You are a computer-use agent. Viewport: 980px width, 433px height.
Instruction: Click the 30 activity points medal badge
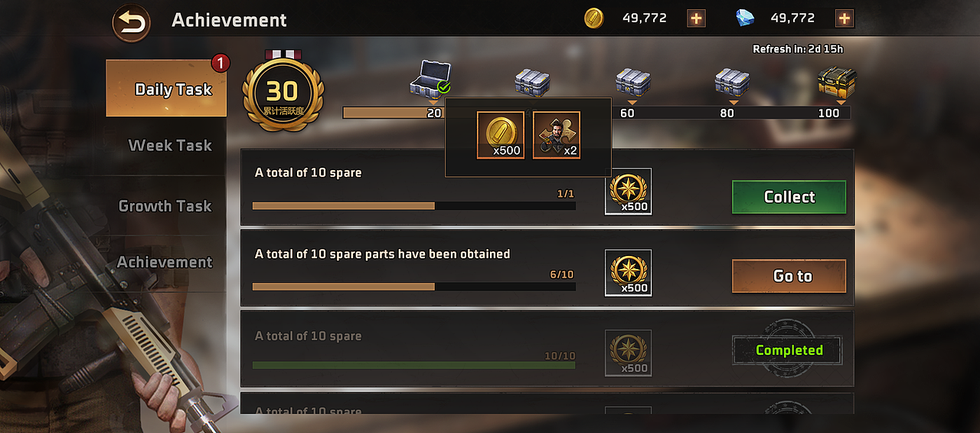click(x=283, y=93)
